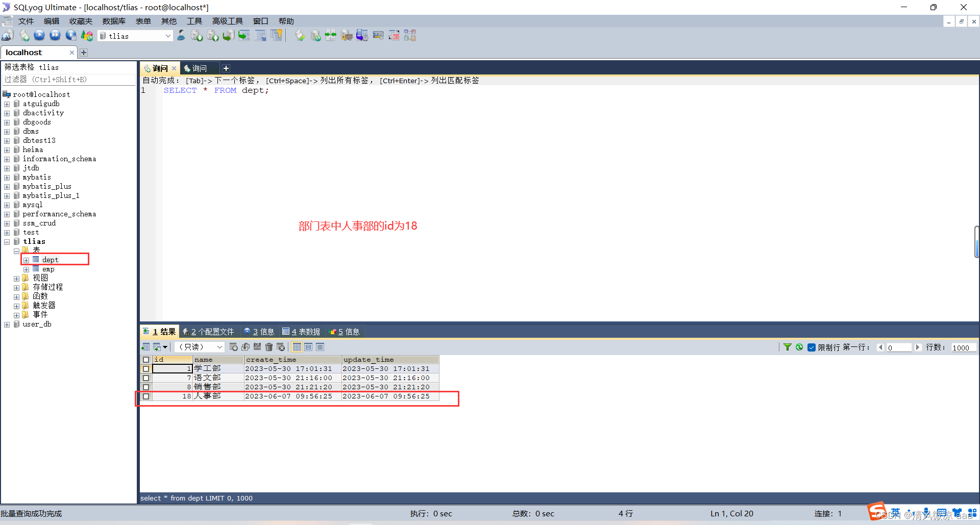Check the row checkbox for 学工部
The image size is (980, 525).
click(146, 369)
